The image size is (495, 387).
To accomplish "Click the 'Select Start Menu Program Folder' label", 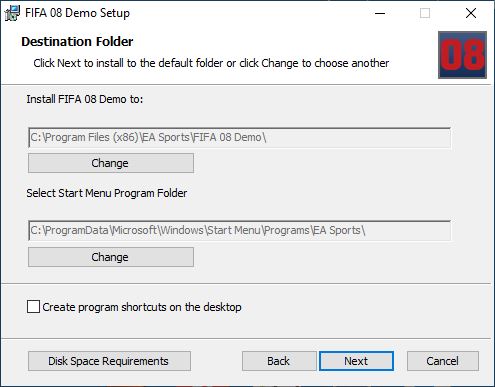I will pos(107,193).
